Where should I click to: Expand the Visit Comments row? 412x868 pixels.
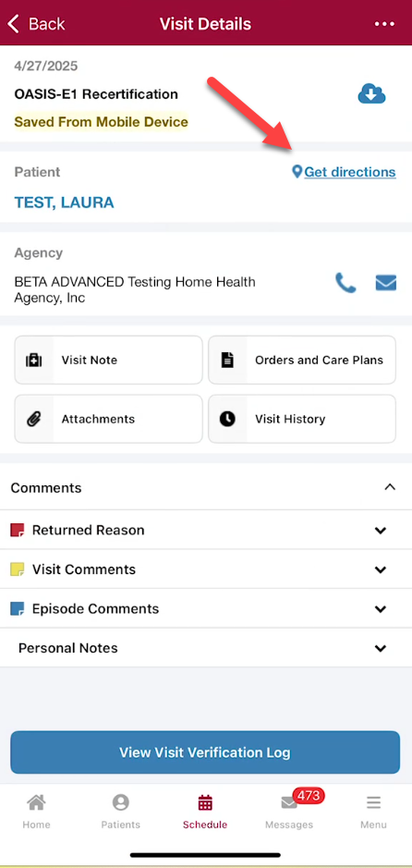[x=206, y=569]
